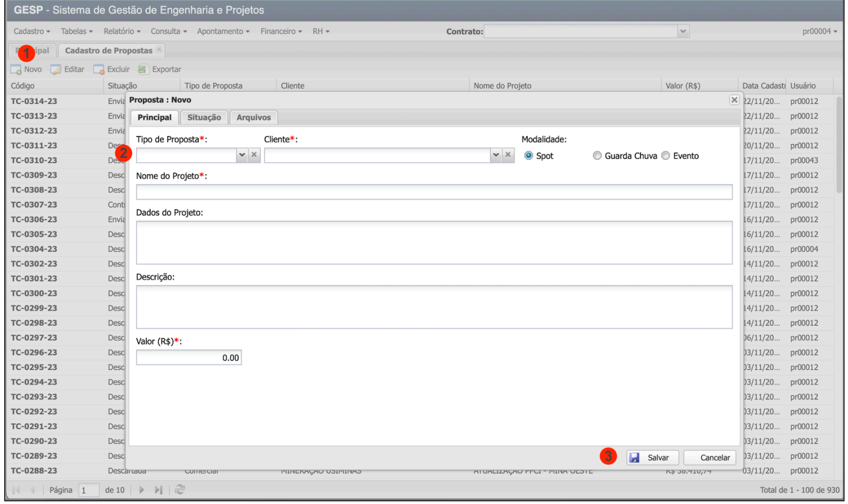This screenshot has height=504, width=848.
Task: Clear the Cliente field using X icon
Action: pyautogui.click(x=508, y=155)
